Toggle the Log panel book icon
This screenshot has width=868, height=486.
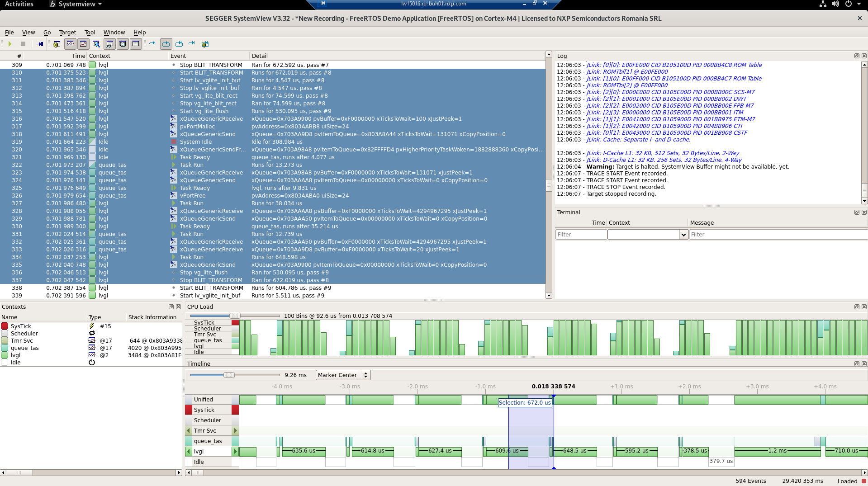[123, 44]
